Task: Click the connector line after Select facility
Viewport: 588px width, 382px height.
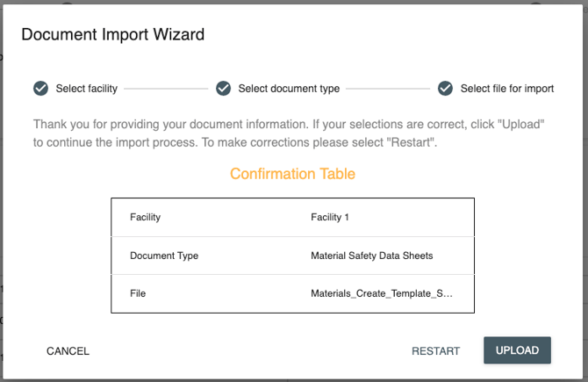Action: [x=167, y=89]
